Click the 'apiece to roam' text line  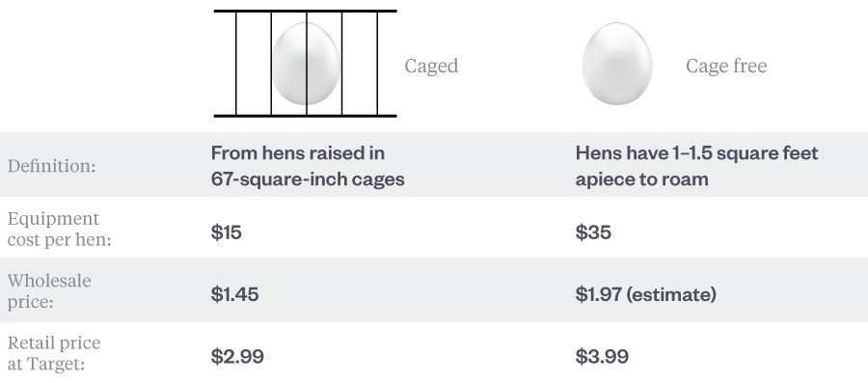tap(642, 179)
